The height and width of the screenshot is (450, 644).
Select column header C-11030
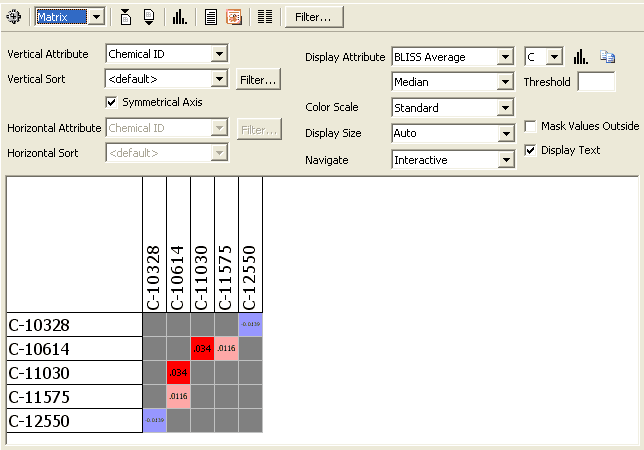pyautogui.click(x=202, y=245)
